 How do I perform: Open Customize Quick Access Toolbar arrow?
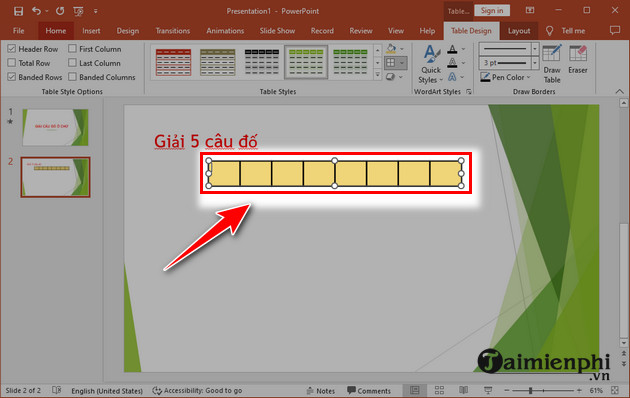[x=96, y=11]
